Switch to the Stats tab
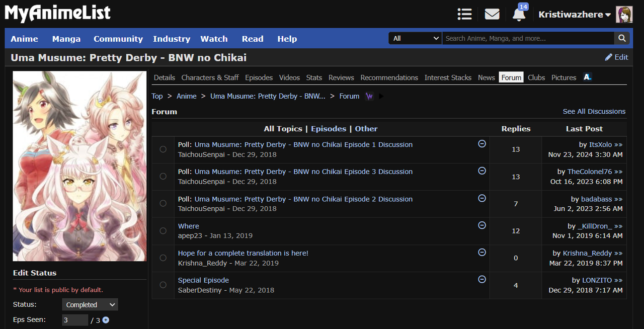Screen dimensions: 644x329 point(314,77)
